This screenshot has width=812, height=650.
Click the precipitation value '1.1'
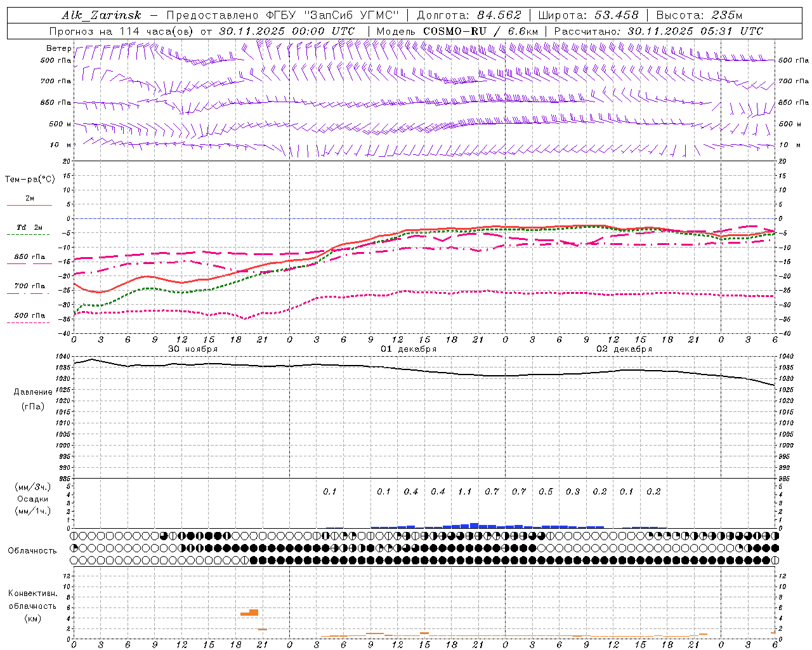(x=465, y=492)
